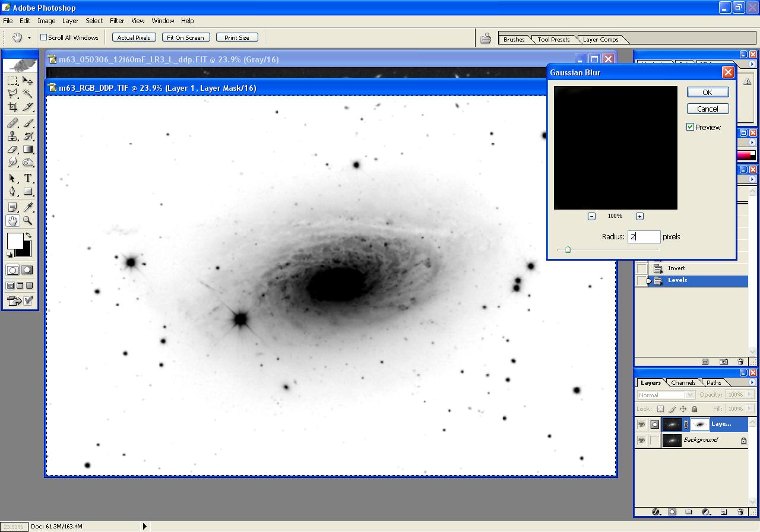
Task: Select the Rectangular Marquee tool
Action: pyautogui.click(x=12, y=81)
